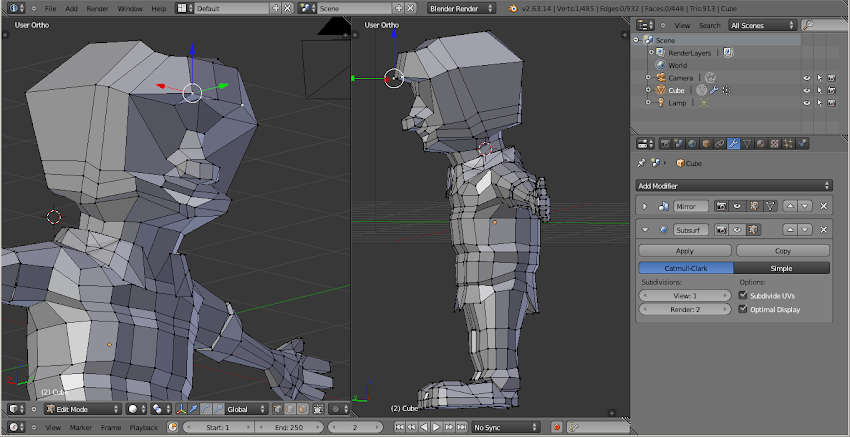Open the Window menu in the top bar

pos(129,8)
